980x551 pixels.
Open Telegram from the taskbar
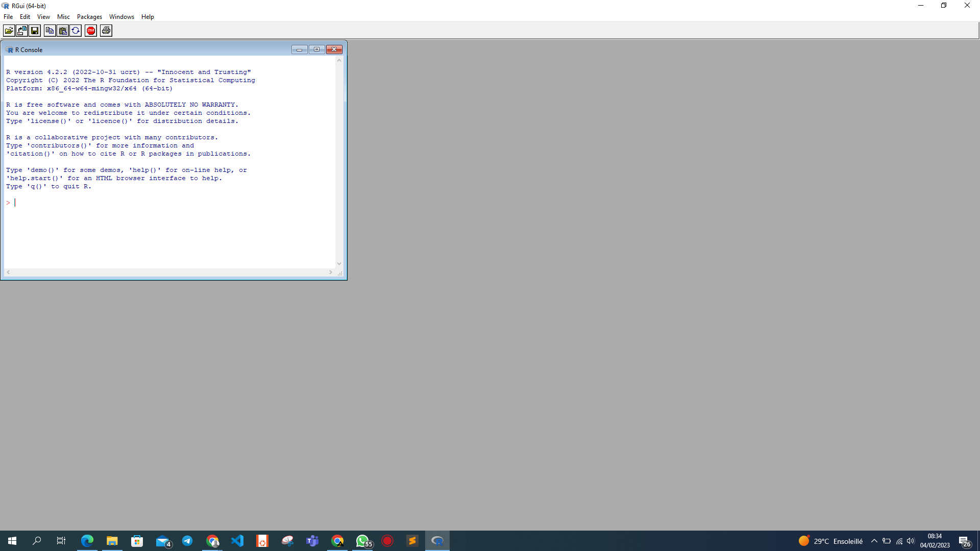(x=187, y=541)
